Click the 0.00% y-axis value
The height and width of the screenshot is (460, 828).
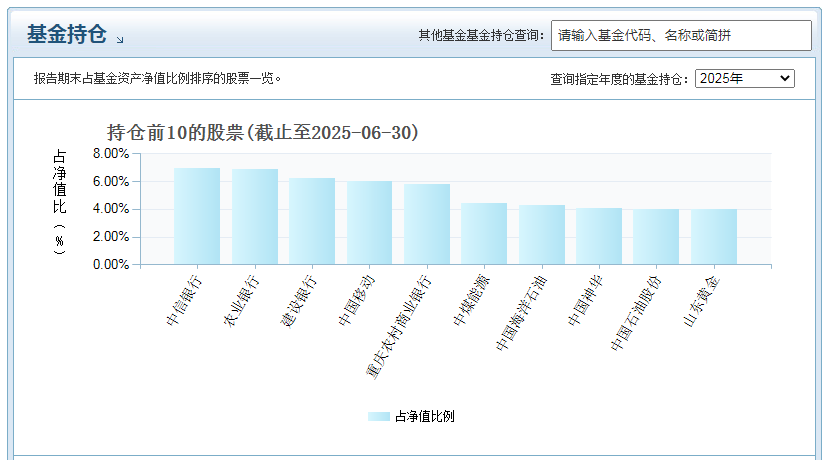pyautogui.click(x=111, y=265)
